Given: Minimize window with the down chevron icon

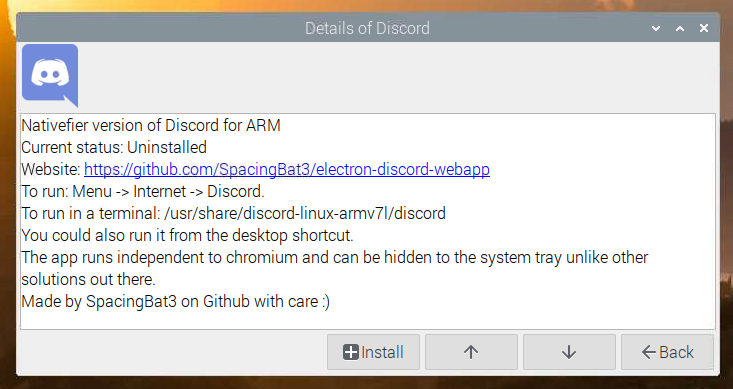Looking at the screenshot, I should [x=656, y=29].
